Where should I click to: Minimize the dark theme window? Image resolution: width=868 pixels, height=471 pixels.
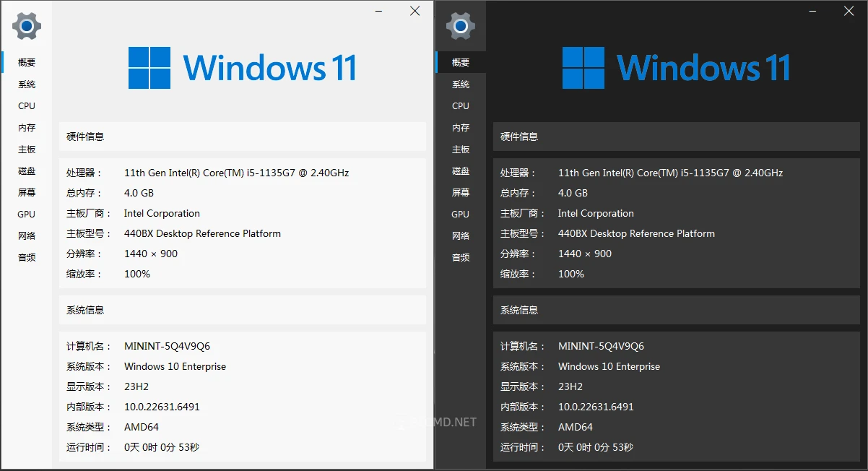(813, 11)
